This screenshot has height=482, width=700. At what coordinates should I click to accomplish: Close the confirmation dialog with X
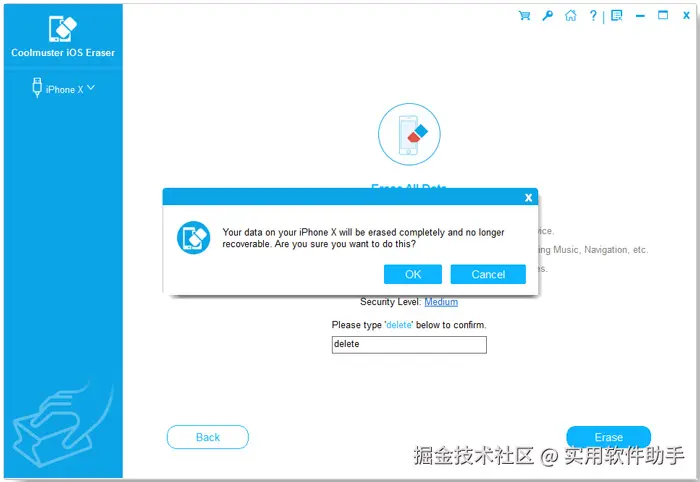(528, 198)
